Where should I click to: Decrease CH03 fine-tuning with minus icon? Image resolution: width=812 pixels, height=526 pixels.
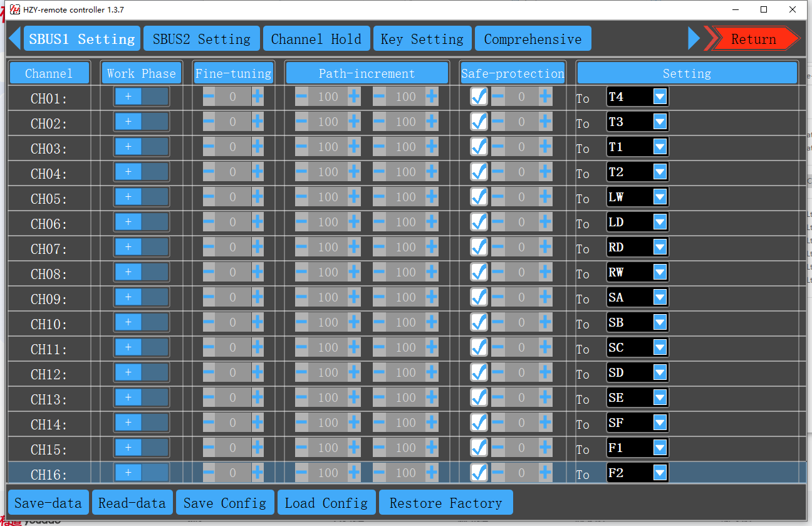click(209, 147)
